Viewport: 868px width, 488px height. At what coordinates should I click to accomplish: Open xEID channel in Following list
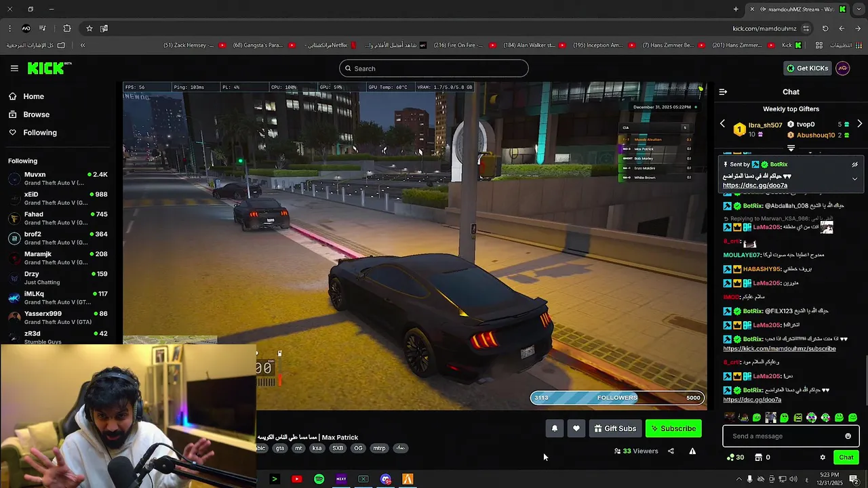(x=58, y=199)
